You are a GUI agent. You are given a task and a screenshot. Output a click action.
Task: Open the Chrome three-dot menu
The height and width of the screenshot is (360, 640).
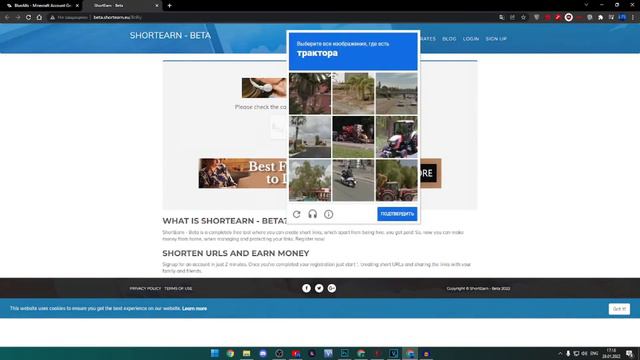click(633, 17)
